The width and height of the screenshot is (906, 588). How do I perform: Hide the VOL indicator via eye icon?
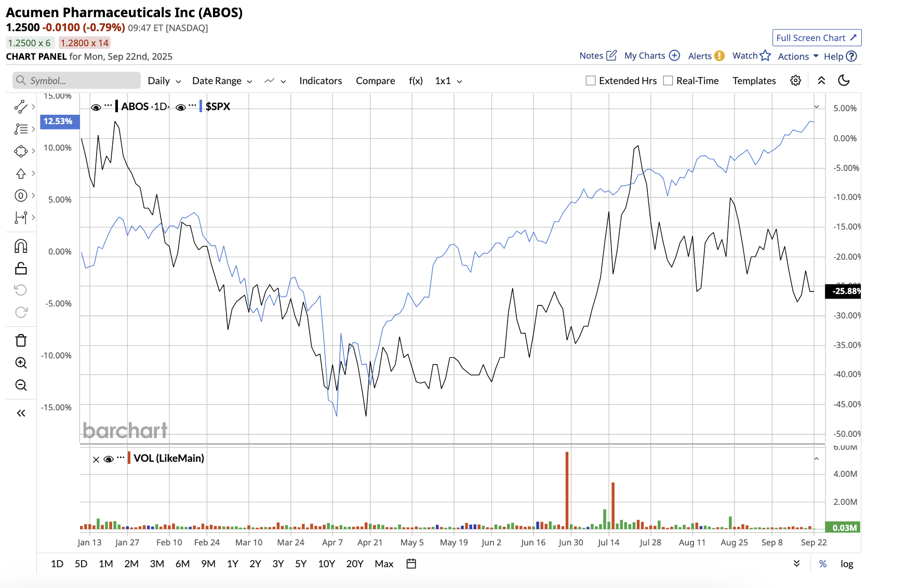click(x=109, y=459)
